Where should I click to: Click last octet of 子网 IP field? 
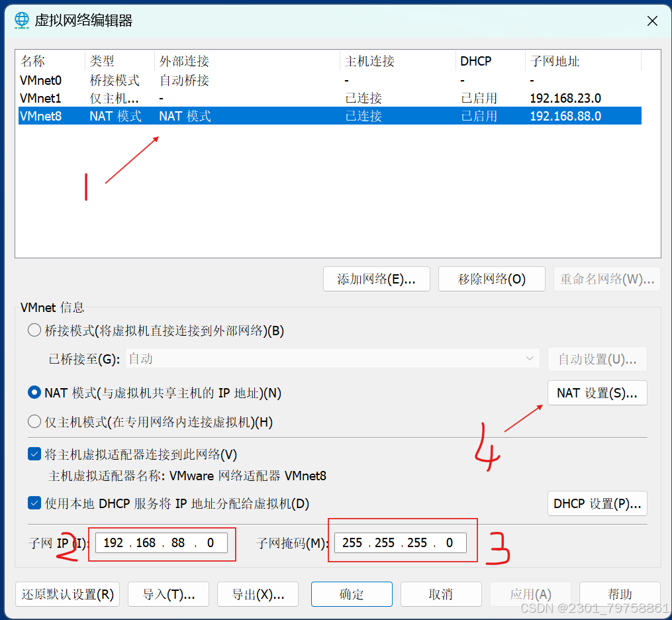211,542
